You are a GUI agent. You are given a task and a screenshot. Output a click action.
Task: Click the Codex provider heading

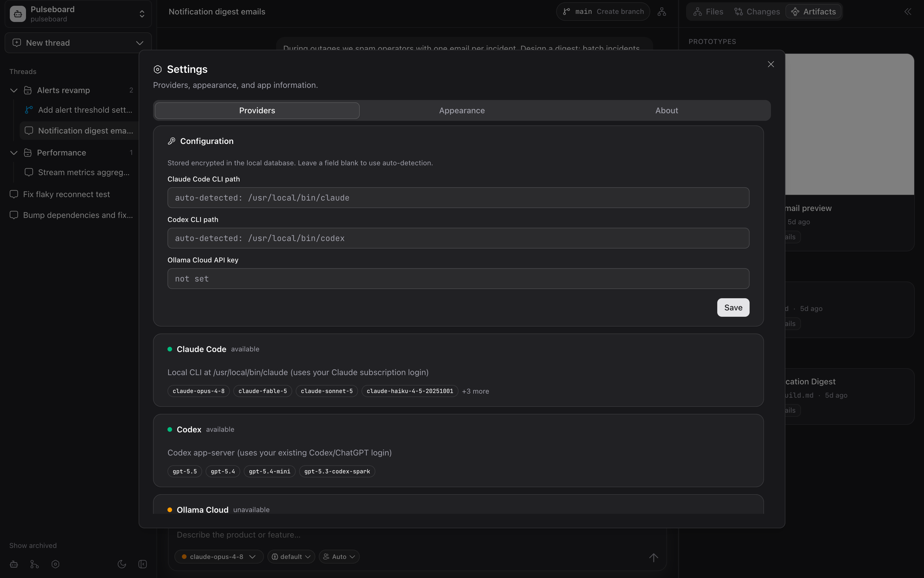click(189, 429)
